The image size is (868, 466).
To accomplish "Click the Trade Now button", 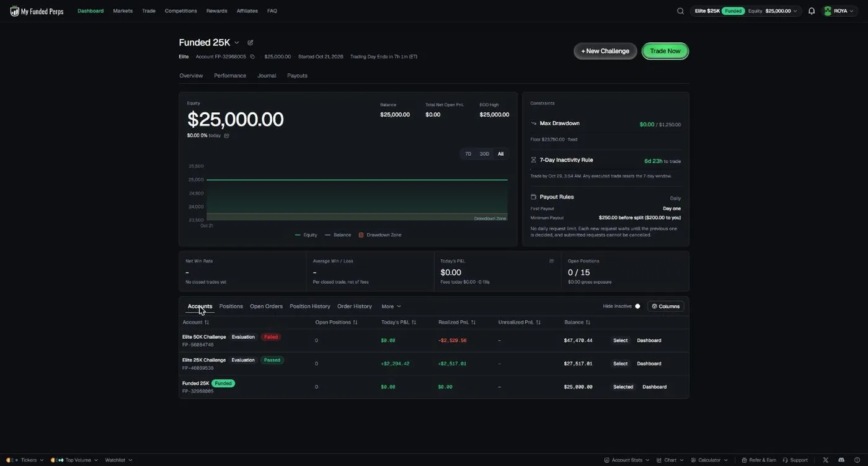I will pyautogui.click(x=665, y=51).
